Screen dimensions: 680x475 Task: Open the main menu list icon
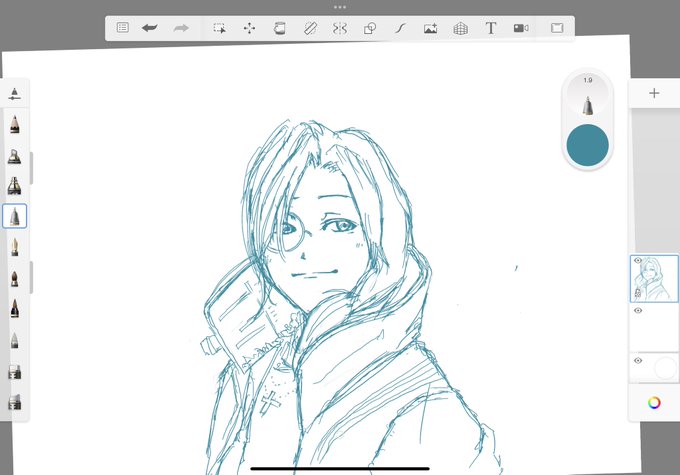(x=123, y=28)
